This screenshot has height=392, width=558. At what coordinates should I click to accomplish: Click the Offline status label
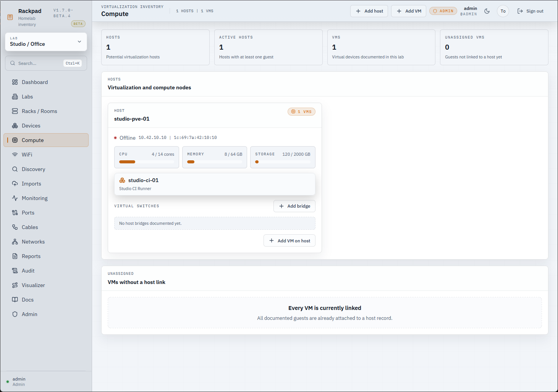click(128, 138)
